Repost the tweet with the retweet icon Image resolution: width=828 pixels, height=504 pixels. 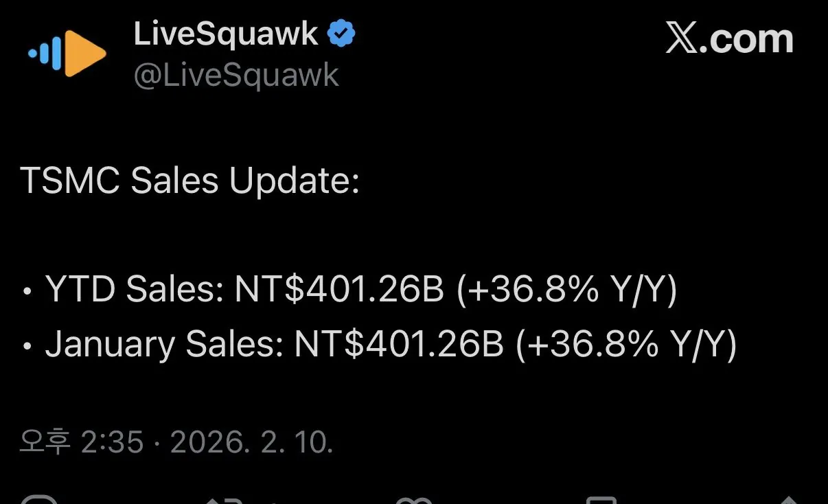(x=225, y=500)
